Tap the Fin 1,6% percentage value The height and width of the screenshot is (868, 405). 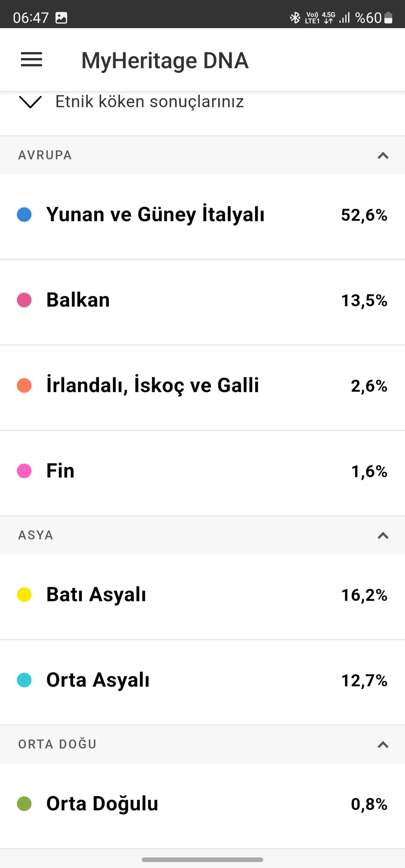(x=369, y=471)
